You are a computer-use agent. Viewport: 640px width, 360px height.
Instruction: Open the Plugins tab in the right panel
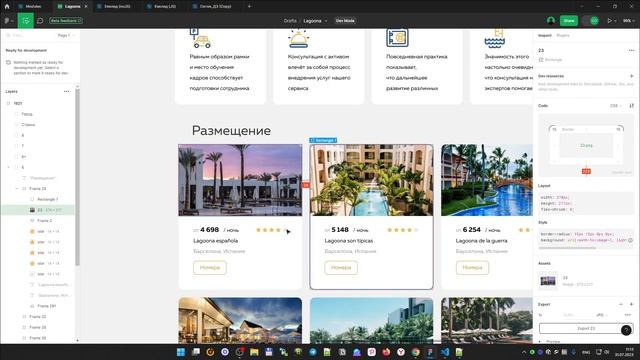(563, 36)
